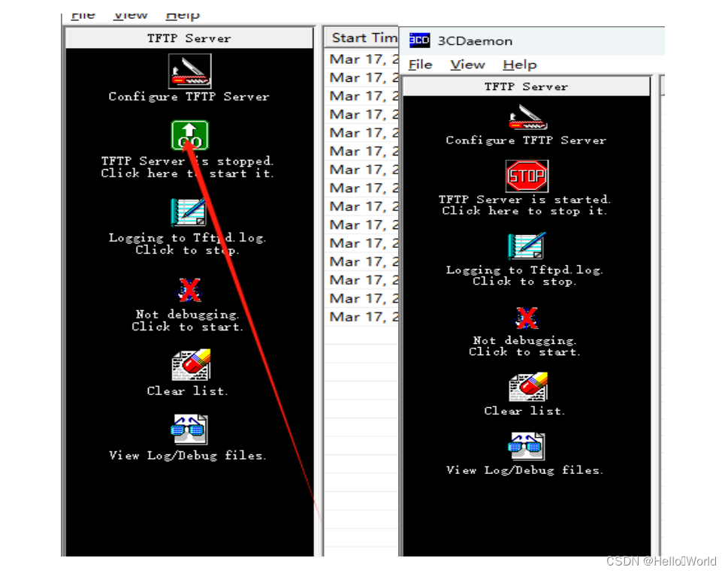The image size is (728, 573).
Task: Select TFTP Server panel header in left window
Action: click(189, 38)
